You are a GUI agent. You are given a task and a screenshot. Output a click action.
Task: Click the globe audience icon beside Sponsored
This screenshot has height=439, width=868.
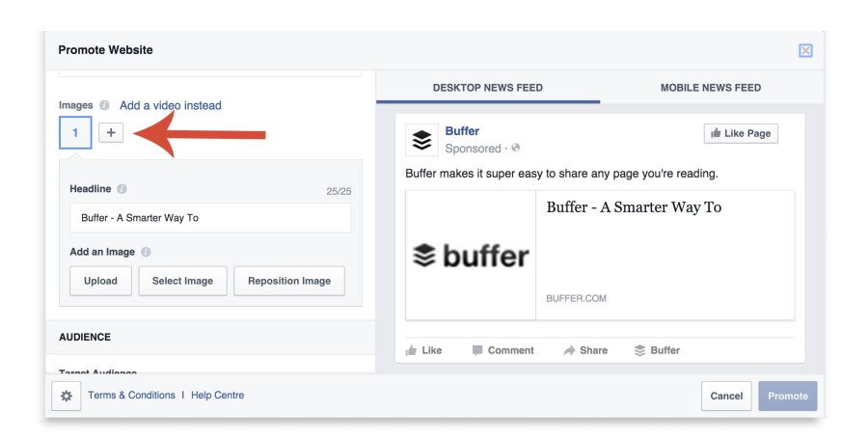pos(516,148)
